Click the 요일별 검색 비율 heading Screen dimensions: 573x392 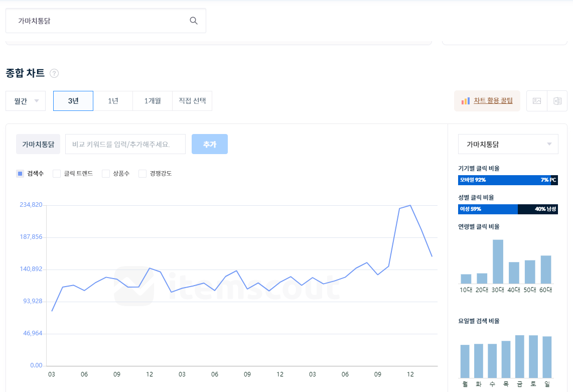pyautogui.click(x=479, y=321)
